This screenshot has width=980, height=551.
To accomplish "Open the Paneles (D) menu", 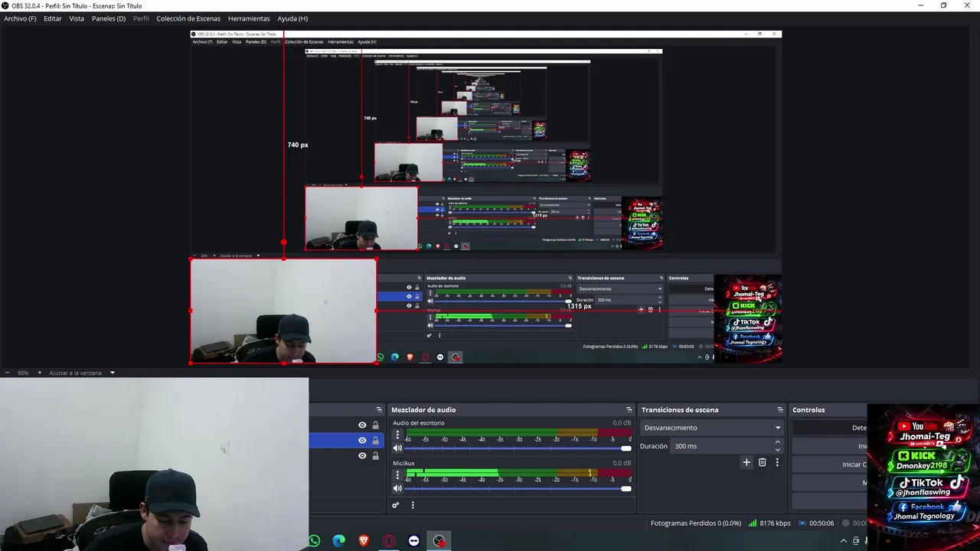I will 109,18.
